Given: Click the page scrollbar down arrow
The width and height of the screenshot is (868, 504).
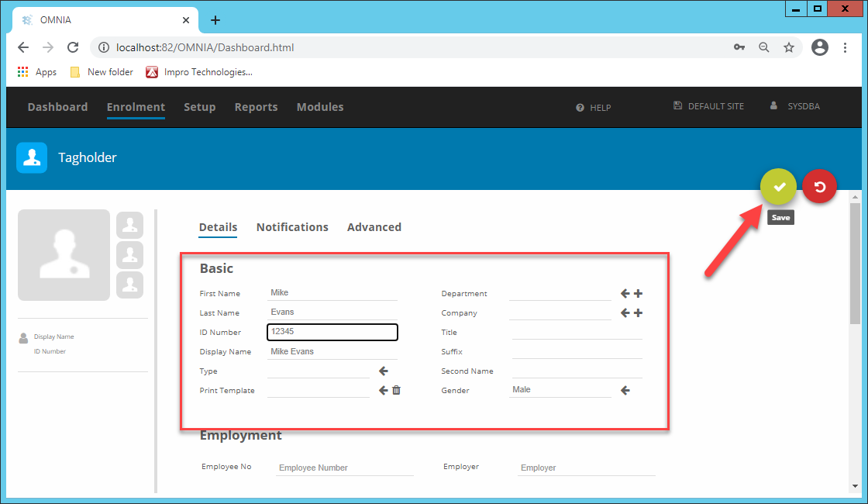Looking at the screenshot, I should click(856, 485).
